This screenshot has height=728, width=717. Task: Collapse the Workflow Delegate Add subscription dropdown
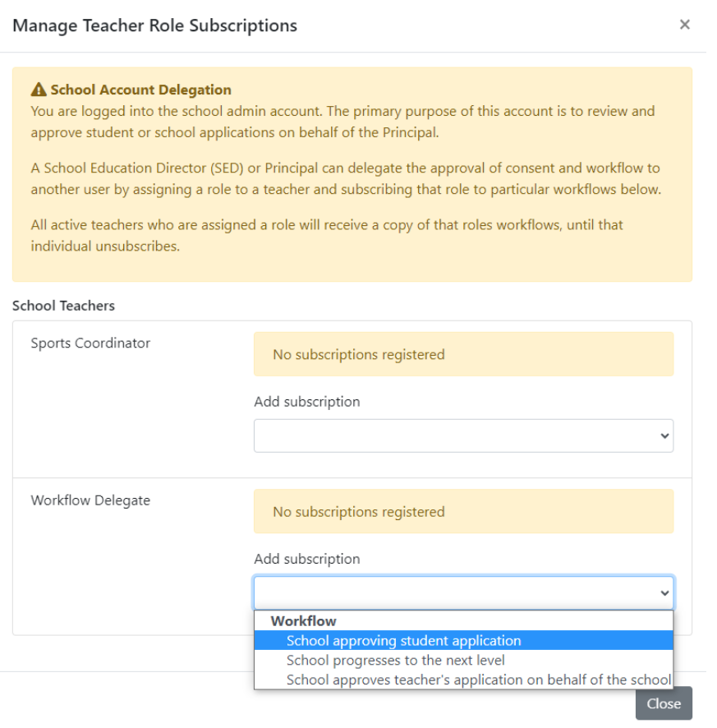tap(463, 593)
